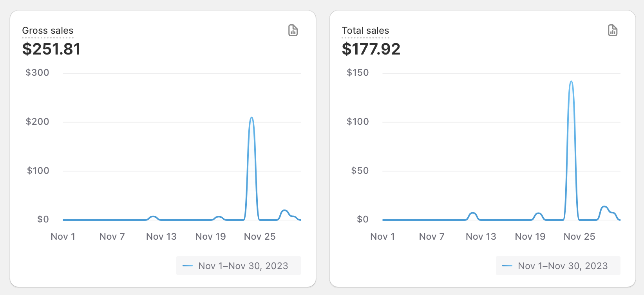Switch focus to the Total sales card

483,147
